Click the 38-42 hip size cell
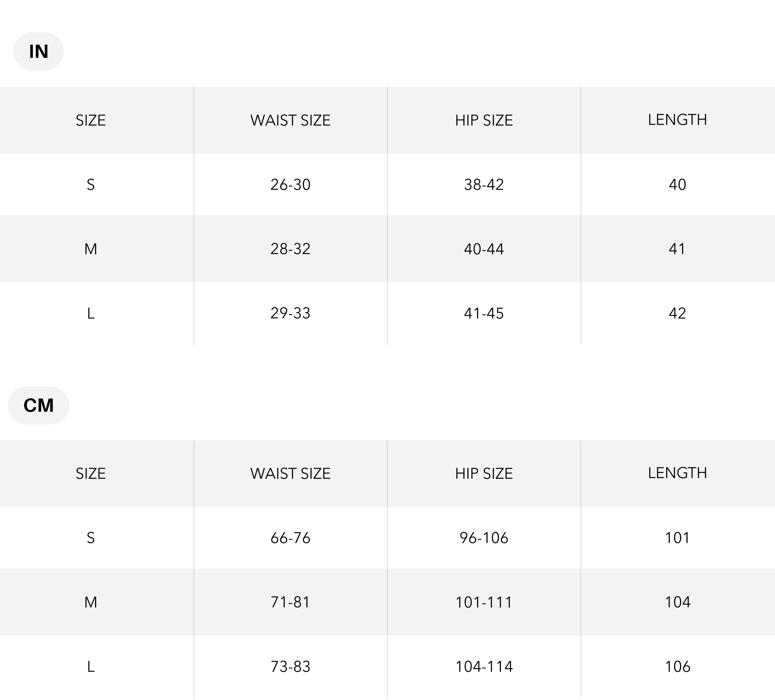This screenshot has width=775, height=700. click(484, 185)
